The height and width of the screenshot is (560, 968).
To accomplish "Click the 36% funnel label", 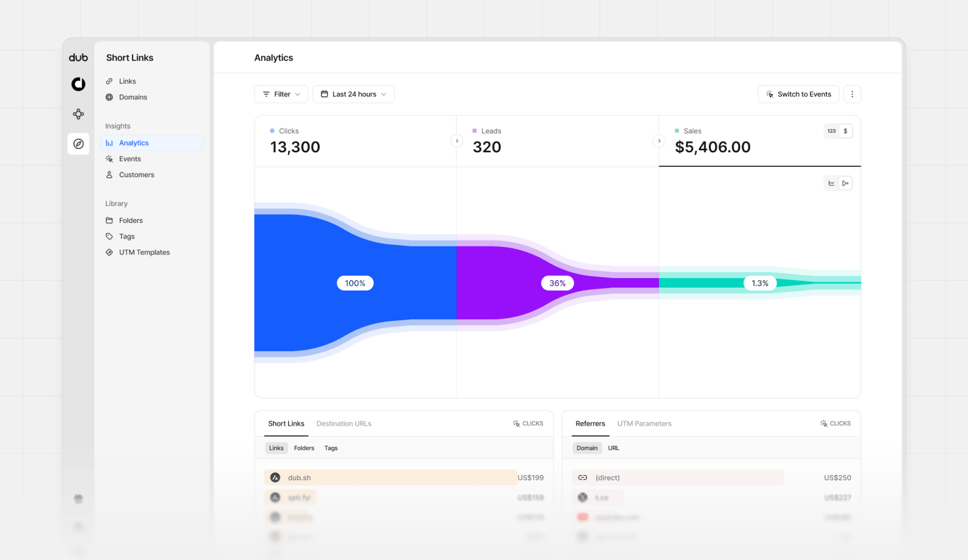I will pos(558,283).
